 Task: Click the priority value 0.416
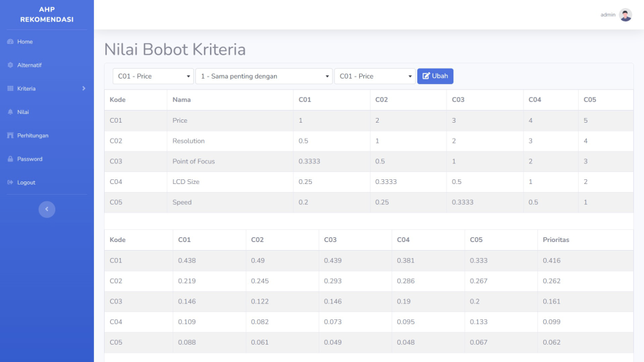coord(551,261)
